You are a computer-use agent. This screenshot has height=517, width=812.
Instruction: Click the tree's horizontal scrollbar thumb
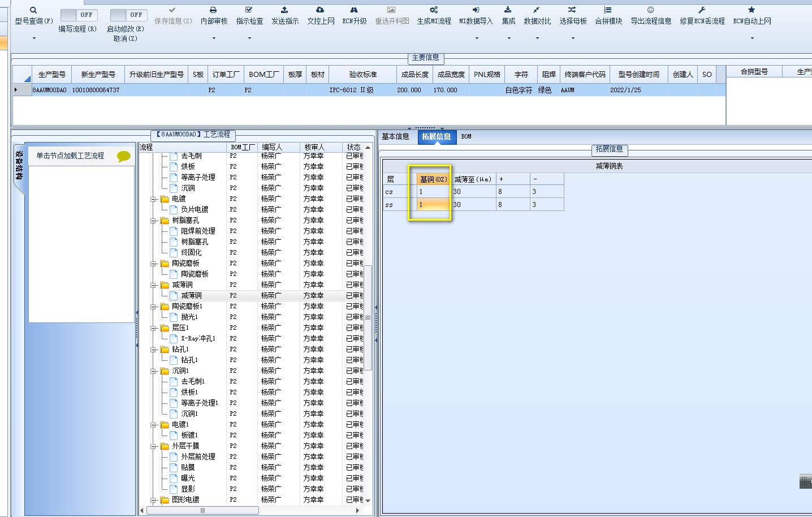[x=203, y=510]
